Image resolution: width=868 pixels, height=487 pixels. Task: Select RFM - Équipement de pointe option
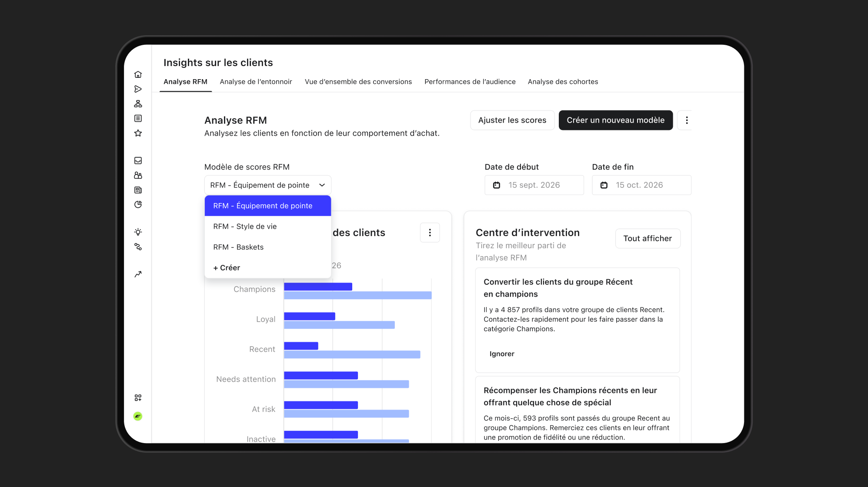(268, 206)
